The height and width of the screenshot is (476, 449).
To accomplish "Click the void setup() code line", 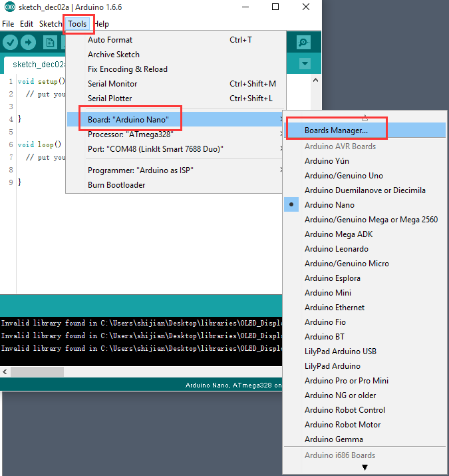I will click(x=41, y=81).
